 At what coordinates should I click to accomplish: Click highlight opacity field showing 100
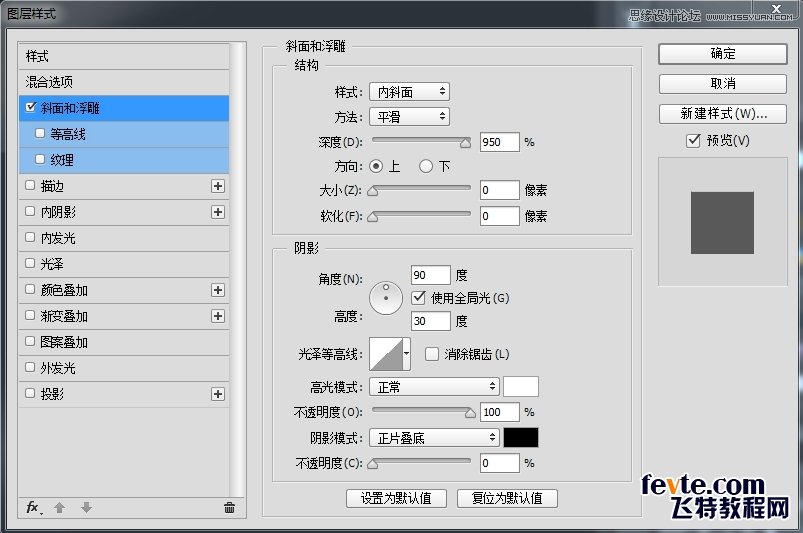pyautogui.click(x=500, y=412)
